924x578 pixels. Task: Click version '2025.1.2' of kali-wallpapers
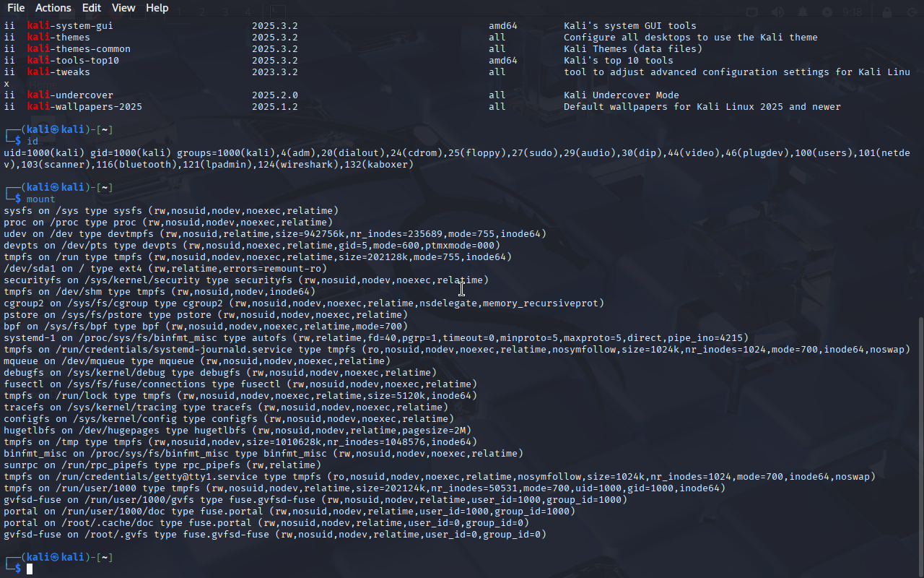pos(275,107)
